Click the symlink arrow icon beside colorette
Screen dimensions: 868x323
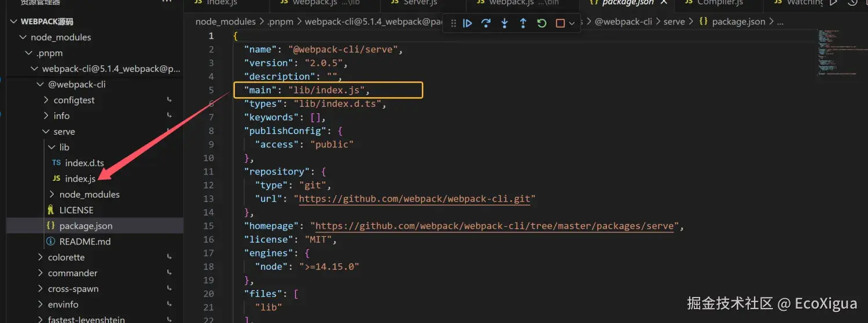click(170, 257)
